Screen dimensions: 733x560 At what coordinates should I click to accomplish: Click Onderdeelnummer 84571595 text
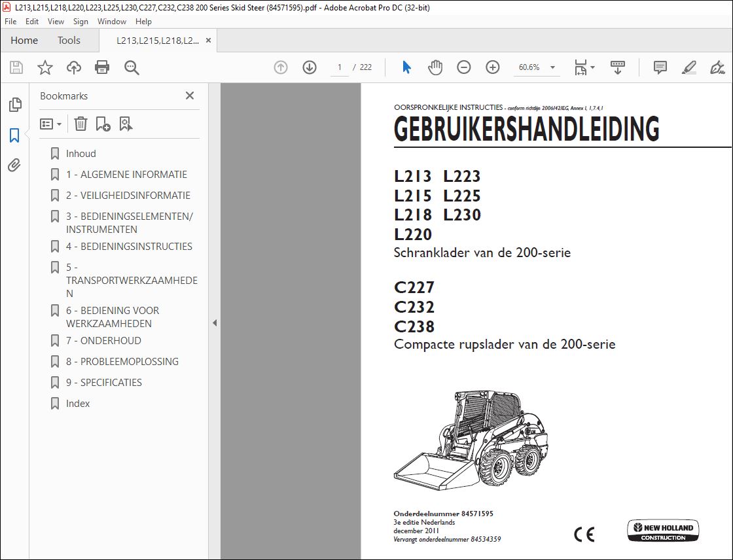pos(443,514)
